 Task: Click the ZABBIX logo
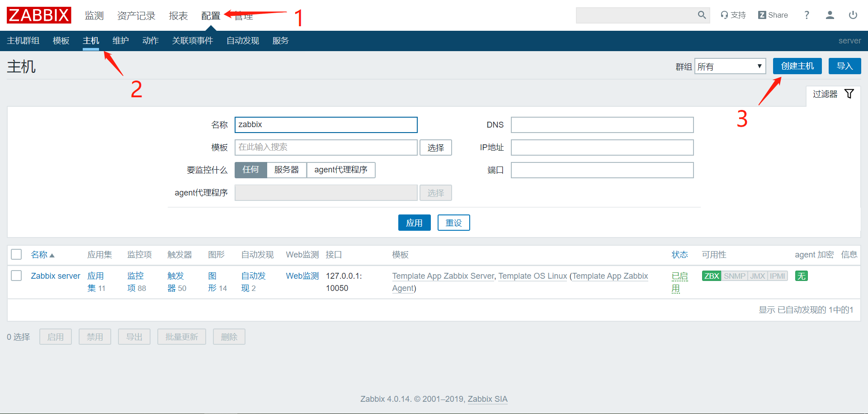(39, 15)
